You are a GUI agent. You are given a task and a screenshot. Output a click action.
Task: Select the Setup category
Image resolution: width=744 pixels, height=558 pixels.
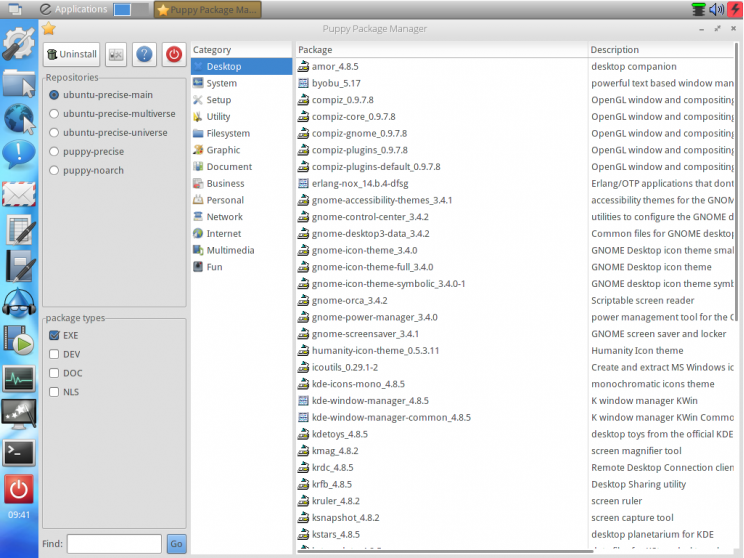pyautogui.click(x=242, y=100)
